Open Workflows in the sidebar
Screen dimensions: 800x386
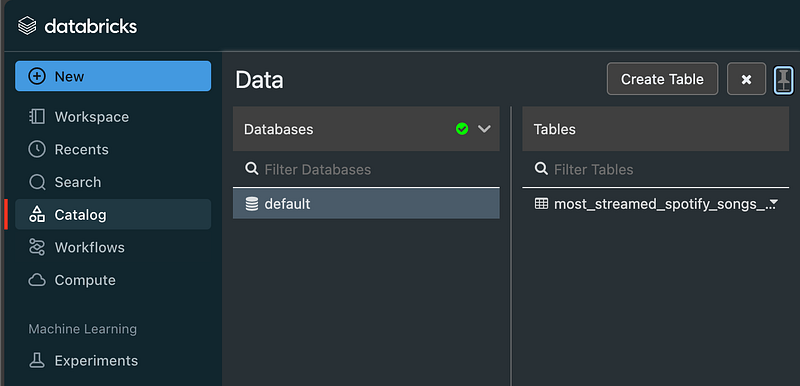point(113,247)
